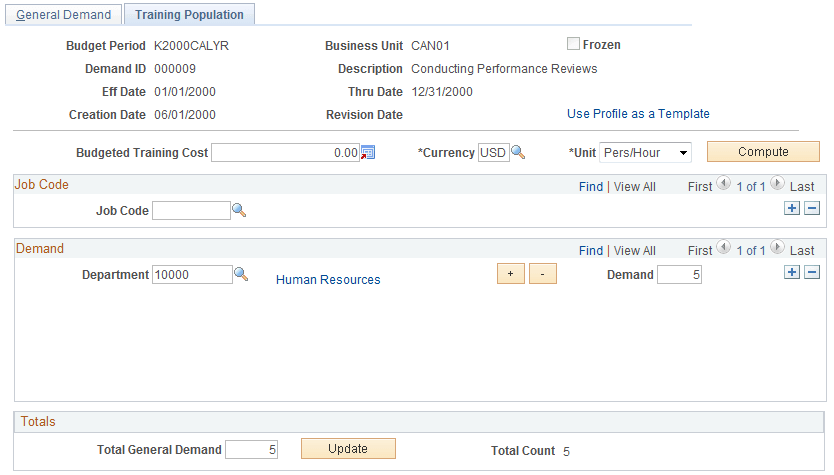Delete the Demand row

point(812,272)
